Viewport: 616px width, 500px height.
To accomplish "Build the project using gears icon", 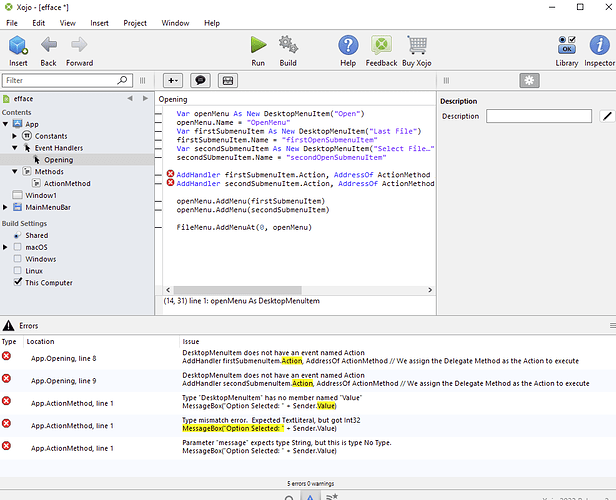I will click(288, 45).
